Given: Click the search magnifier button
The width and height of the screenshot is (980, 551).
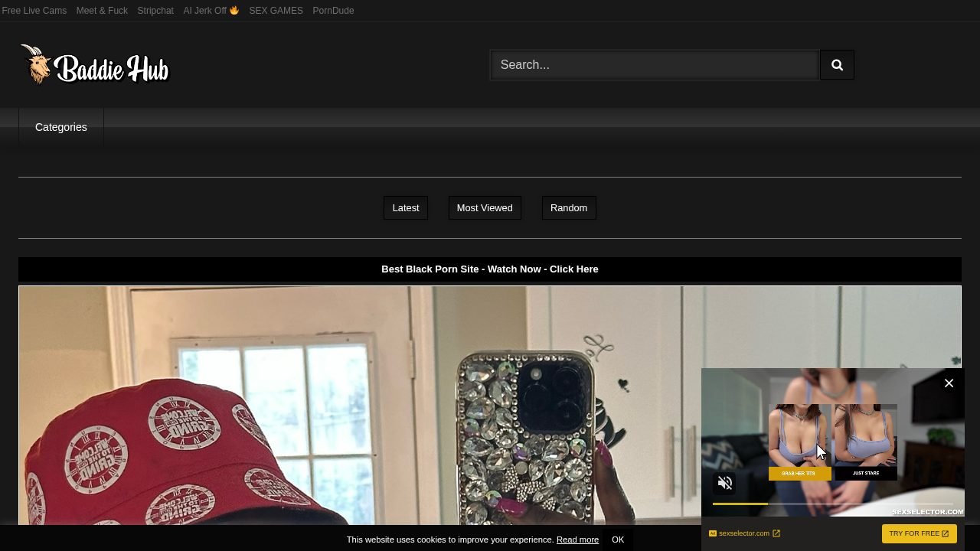Looking at the screenshot, I should (x=837, y=65).
